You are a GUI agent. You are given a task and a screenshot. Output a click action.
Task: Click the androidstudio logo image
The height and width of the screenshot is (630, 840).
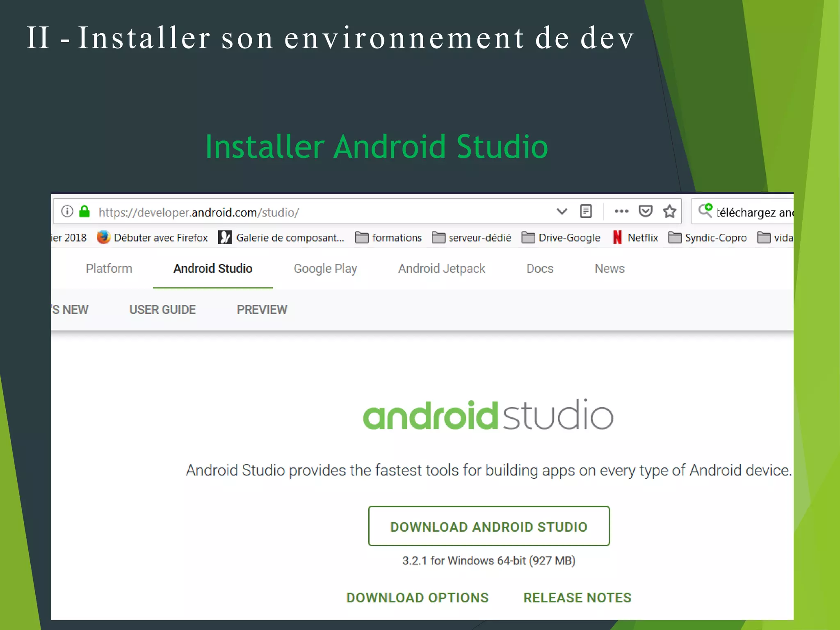(488, 415)
